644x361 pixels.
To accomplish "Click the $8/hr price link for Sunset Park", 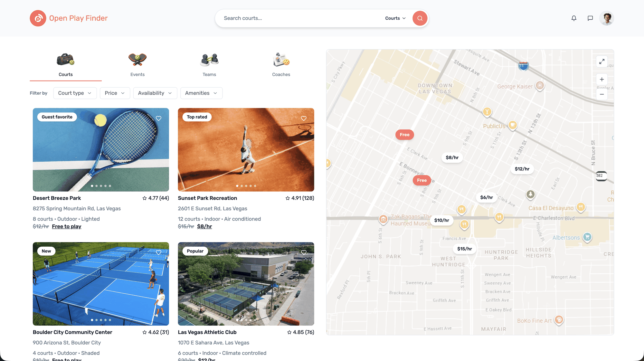I will (204, 226).
